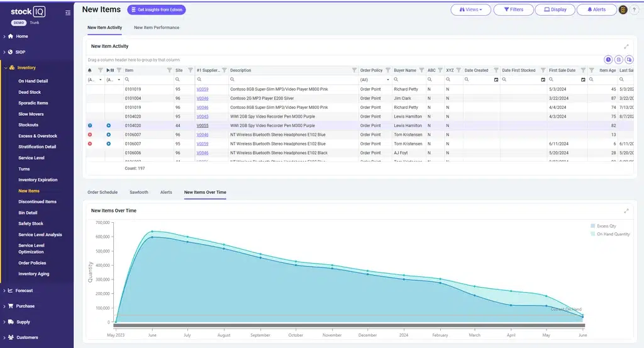The image size is (644, 348).
Task: Click red alert icon on 0106007 site 95 row
Action: [x=90, y=144]
